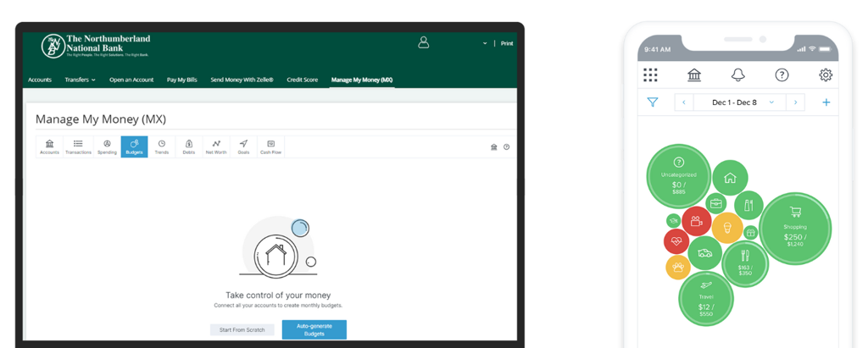Viewport: 868px width, 348px height.
Task: Tap the filter funnel icon on phone
Action: pos(653,102)
